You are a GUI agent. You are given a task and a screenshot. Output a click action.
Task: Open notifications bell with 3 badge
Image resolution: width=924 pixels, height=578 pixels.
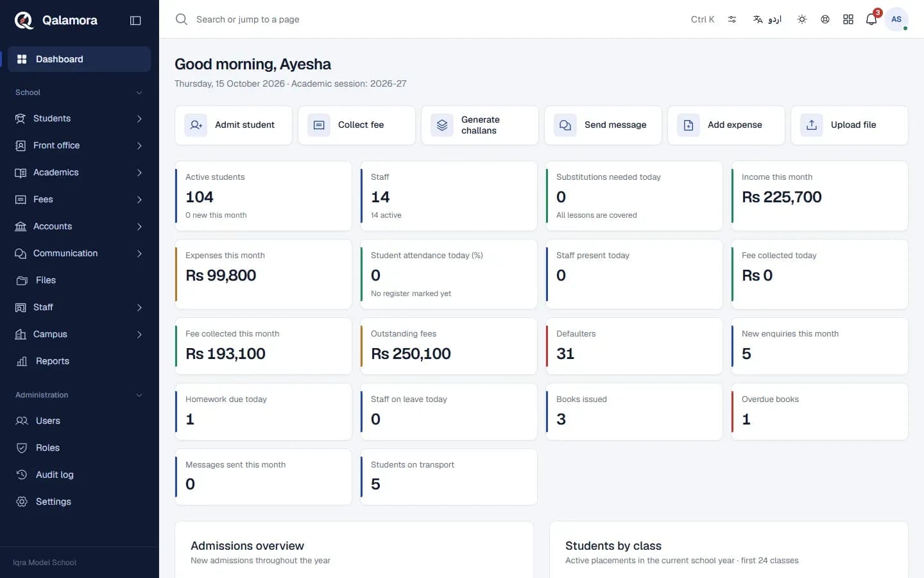871,19
